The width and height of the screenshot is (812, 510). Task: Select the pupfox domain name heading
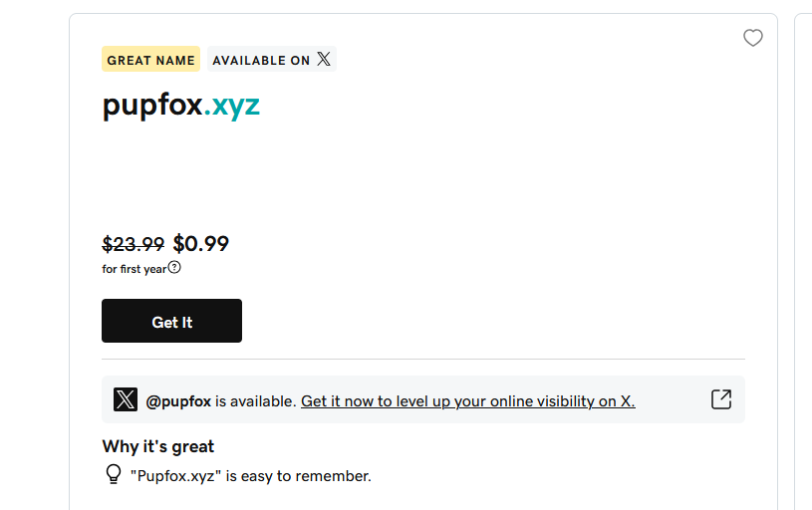point(180,106)
